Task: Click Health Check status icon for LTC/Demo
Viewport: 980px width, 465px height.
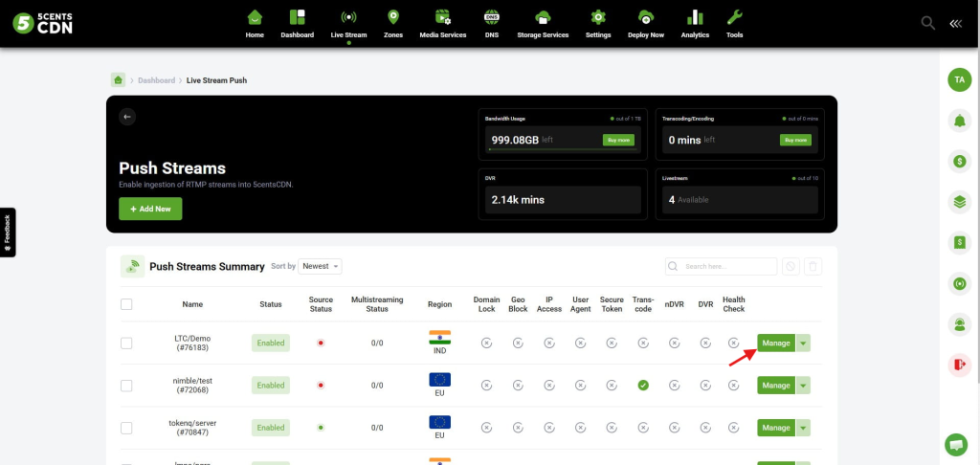Action: pos(734,343)
